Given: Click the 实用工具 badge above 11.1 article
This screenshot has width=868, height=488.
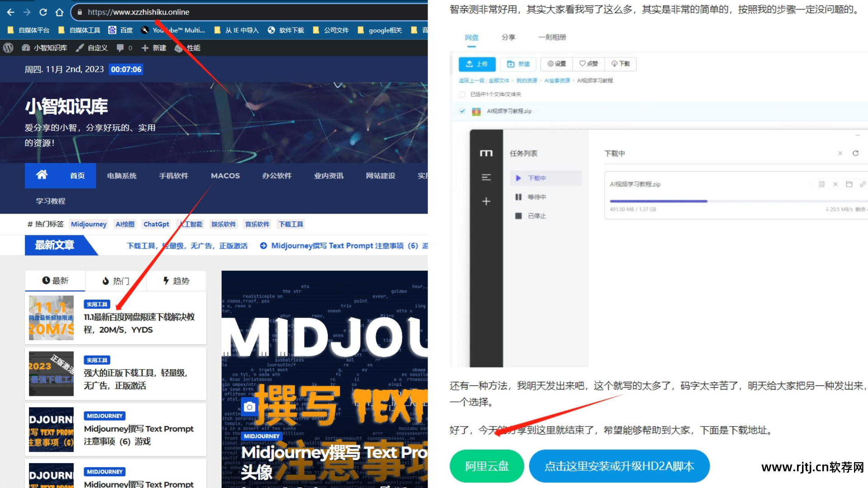Looking at the screenshot, I should click(97, 305).
